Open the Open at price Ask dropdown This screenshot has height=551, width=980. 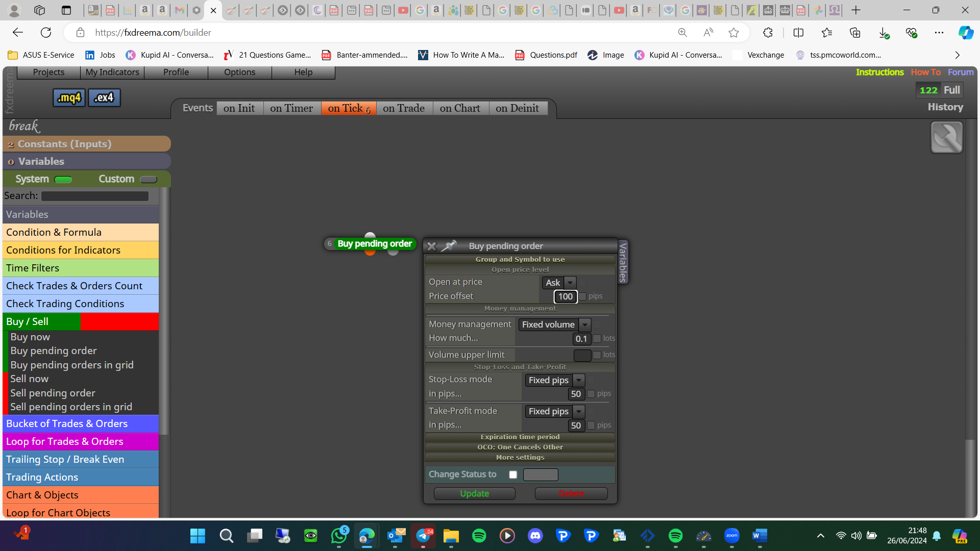pyautogui.click(x=559, y=283)
